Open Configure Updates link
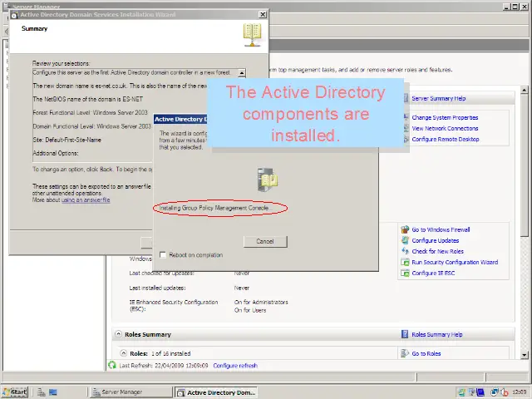This screenshot has height=399, width=532. point(436,240)
